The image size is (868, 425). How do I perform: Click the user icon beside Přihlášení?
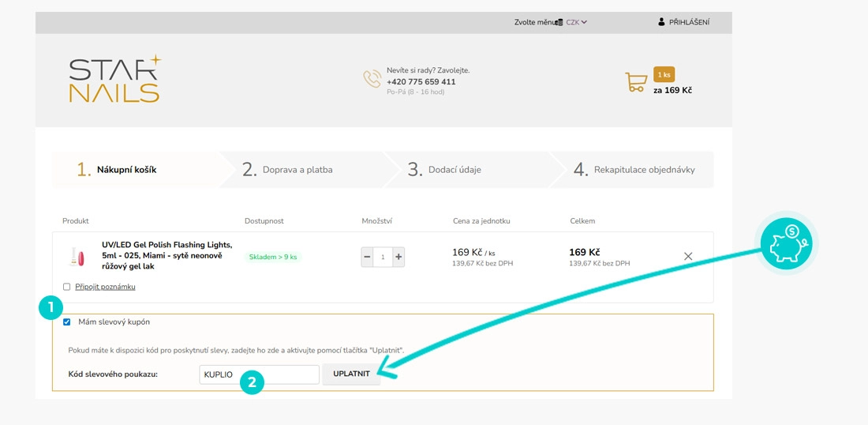(x=661, y=22)
